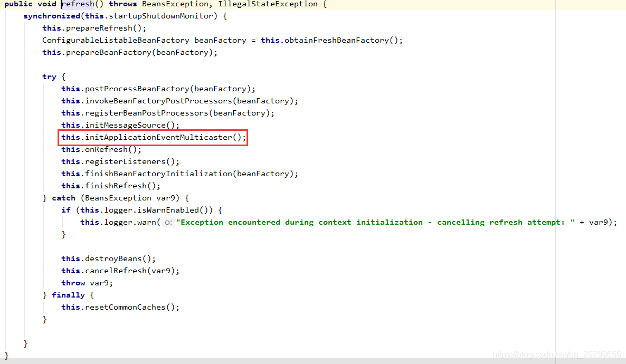Click the prepareBeanFactory(beanFactory) call
Screen dimensions: 626x364
tap(139, 52)
